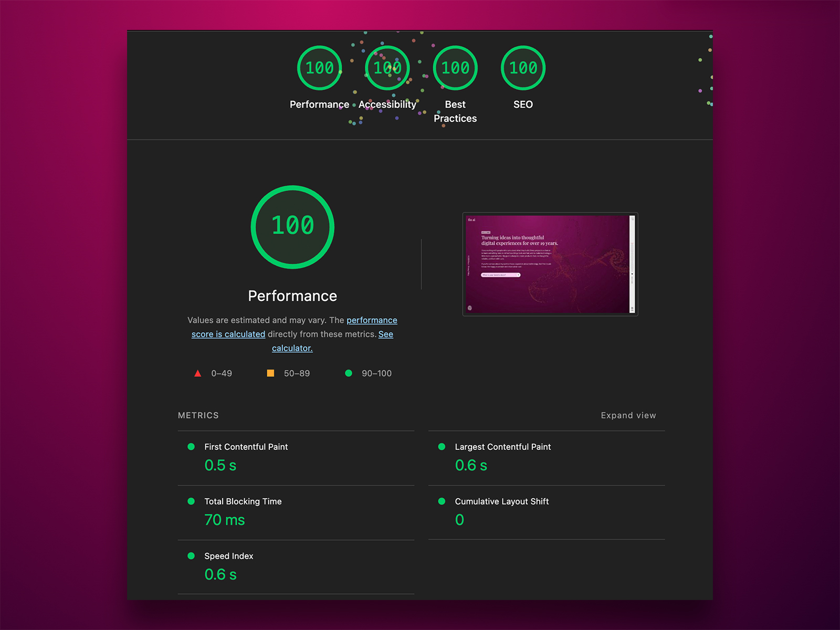Click the First Contentful Paint 0.5 s value

click(x=220, y=466)
